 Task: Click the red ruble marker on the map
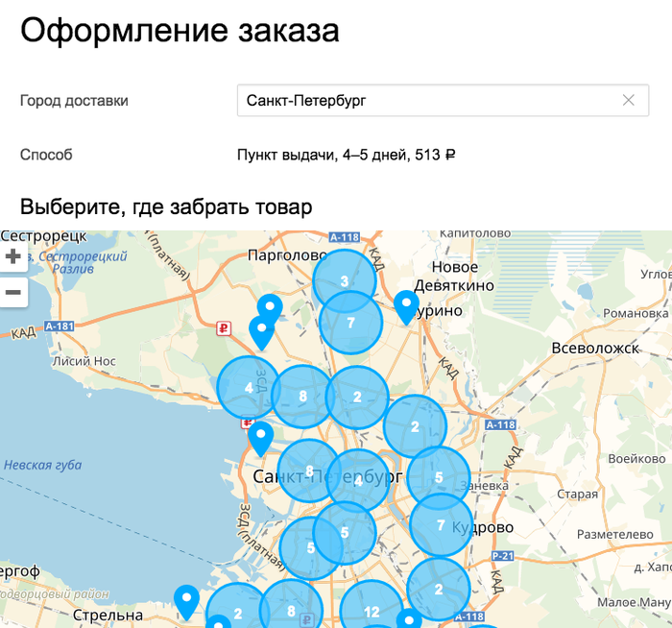pyautogui.click(x=224, y=327)
